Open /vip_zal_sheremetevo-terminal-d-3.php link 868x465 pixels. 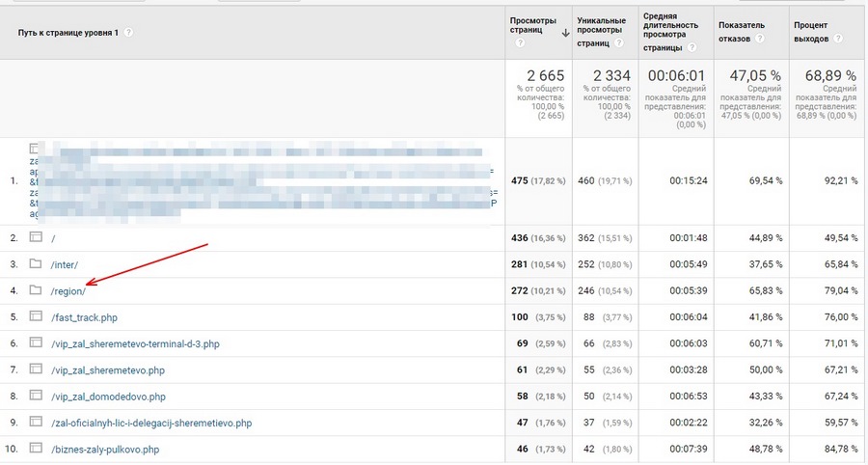point(135,344)
